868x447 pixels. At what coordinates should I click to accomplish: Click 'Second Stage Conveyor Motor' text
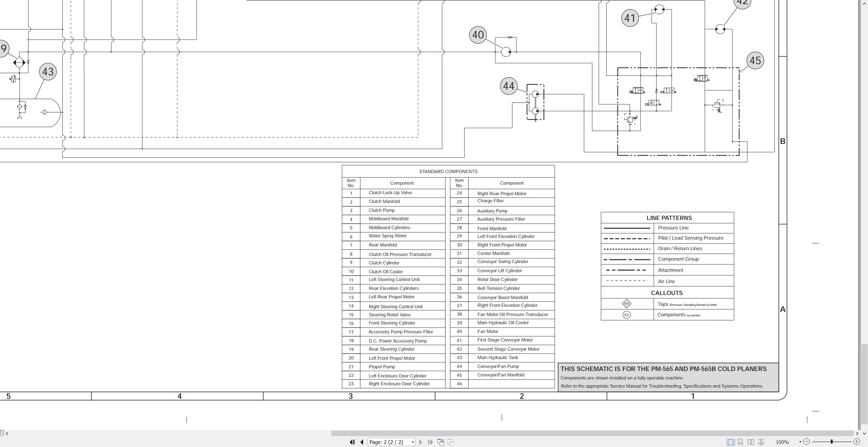click(x=508, y=349)
